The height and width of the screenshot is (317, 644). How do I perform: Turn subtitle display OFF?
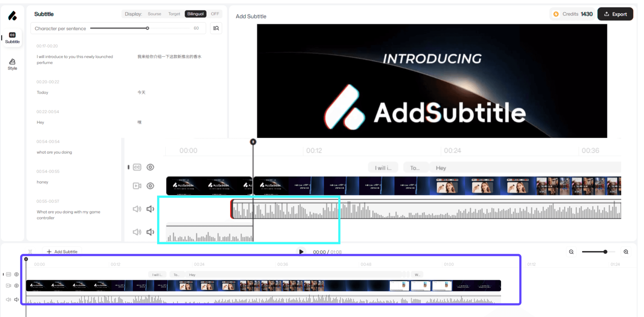(215, 14)
